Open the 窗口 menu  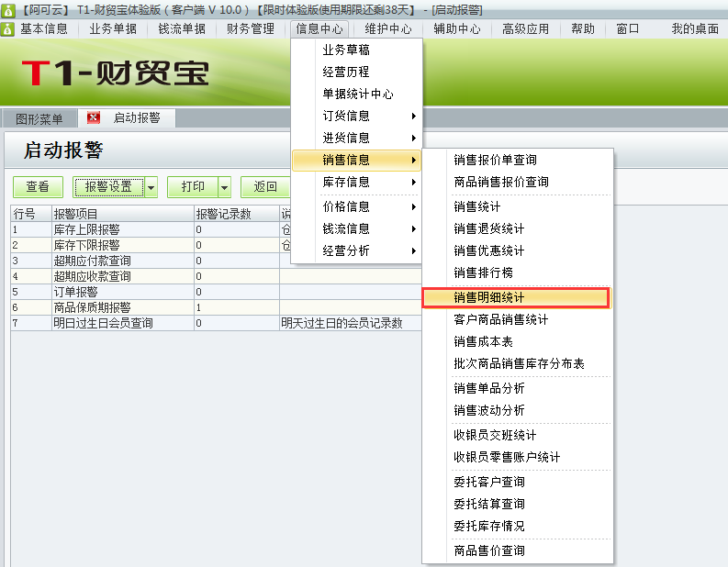(628, 29)
